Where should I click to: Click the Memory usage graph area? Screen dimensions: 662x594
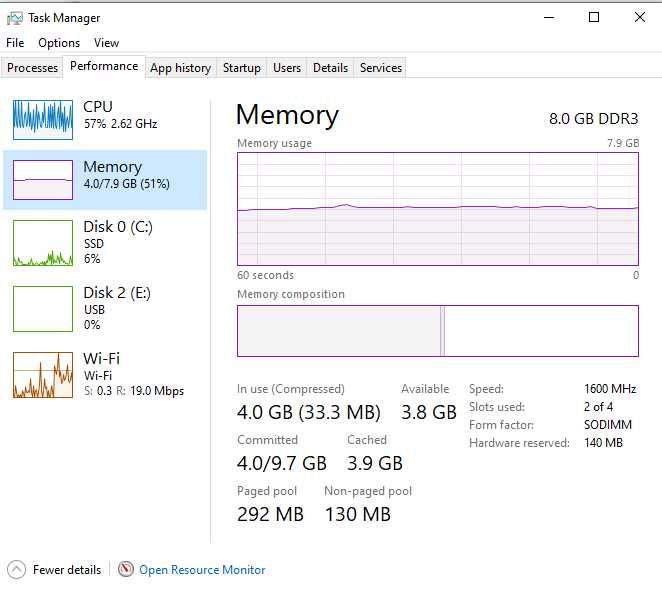click(x=437, y=209)
